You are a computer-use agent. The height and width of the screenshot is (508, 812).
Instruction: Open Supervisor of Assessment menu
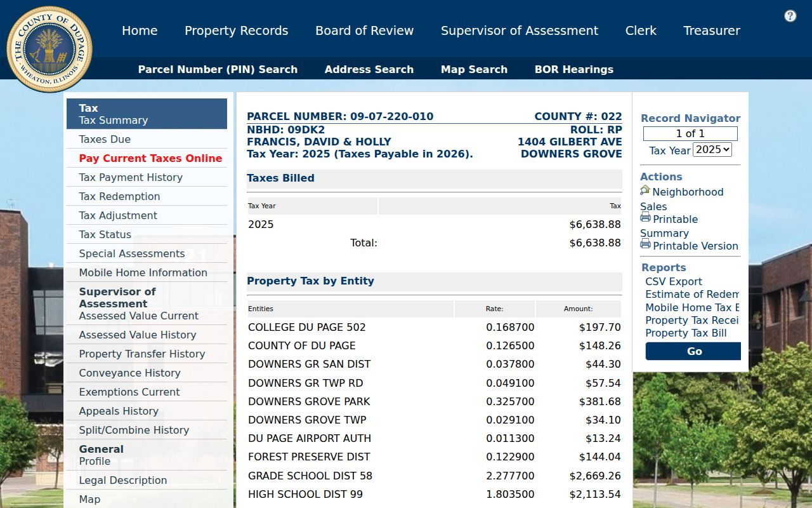[520, 30]
